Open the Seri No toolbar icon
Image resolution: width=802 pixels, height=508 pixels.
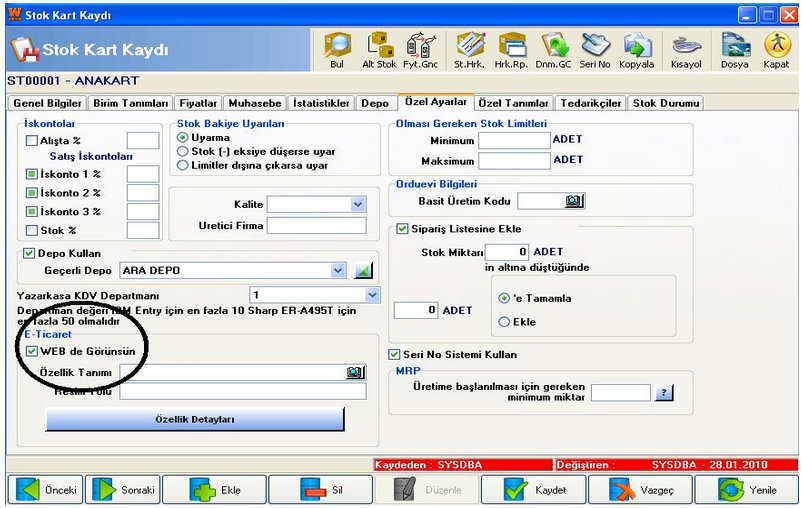(595, 50)
